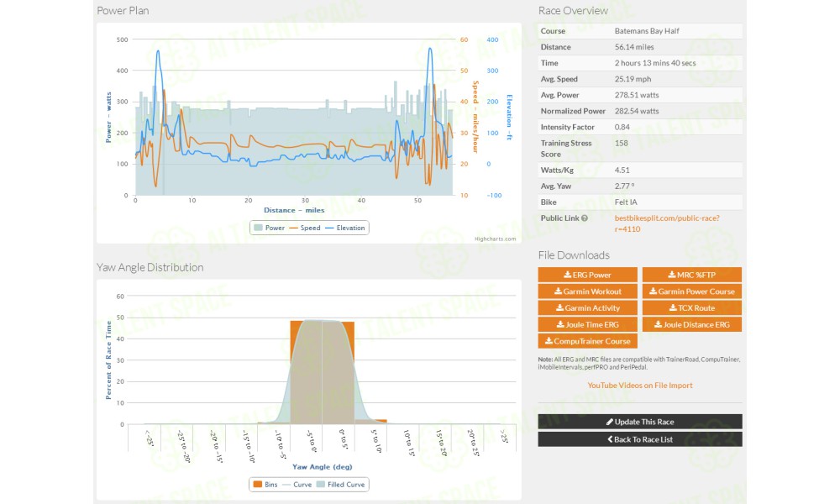
Task: Click the Percent of Race Time axis title
Action: tap(108, 360)
